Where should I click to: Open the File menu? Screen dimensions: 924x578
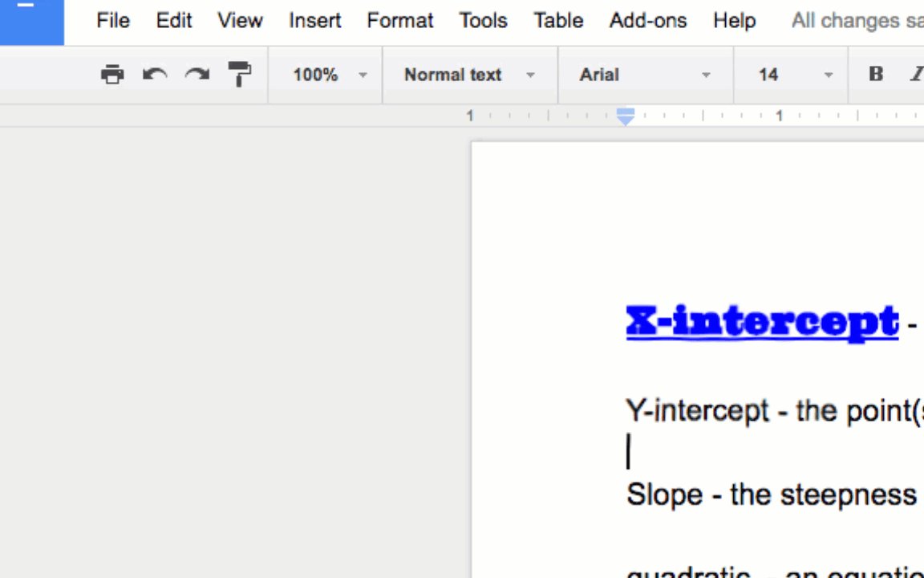(x=112, y=21)
